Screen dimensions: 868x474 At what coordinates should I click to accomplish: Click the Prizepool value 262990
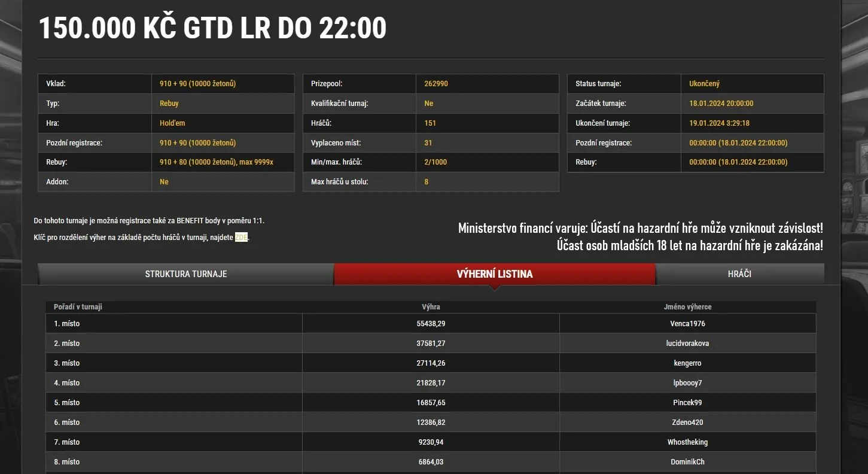point(436,84)
